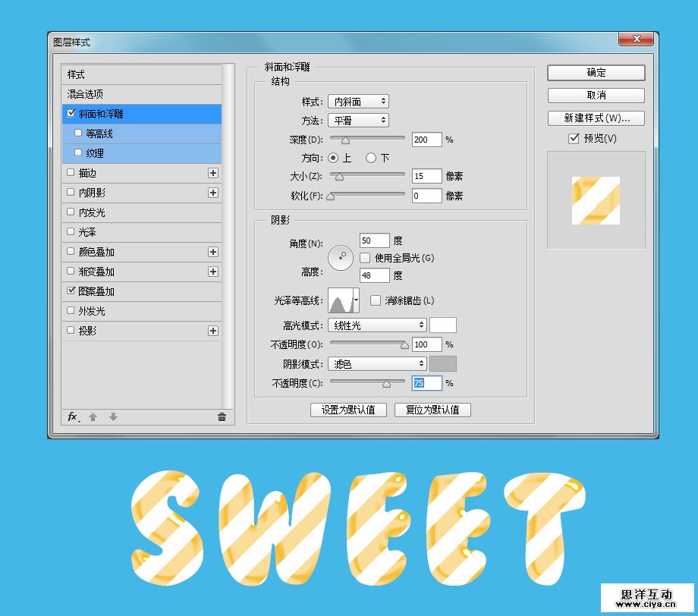
Task: Click the gray shadow mode color swatch
Action: coord(443,364)
